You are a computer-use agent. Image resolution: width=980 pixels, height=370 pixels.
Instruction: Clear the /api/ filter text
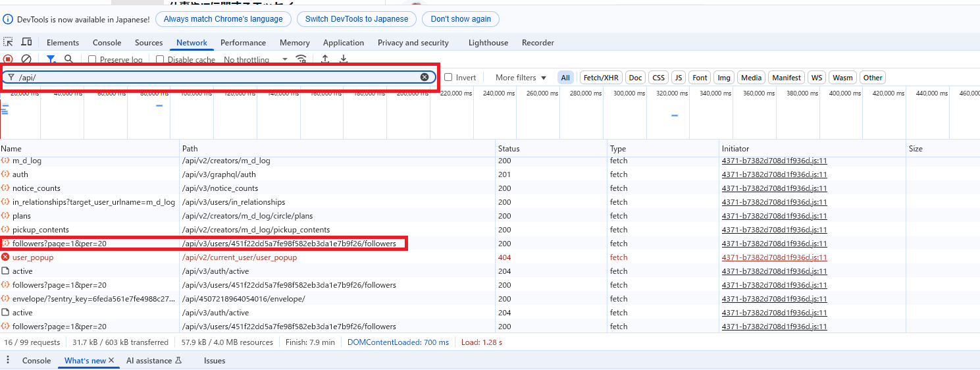coord(425,77)
